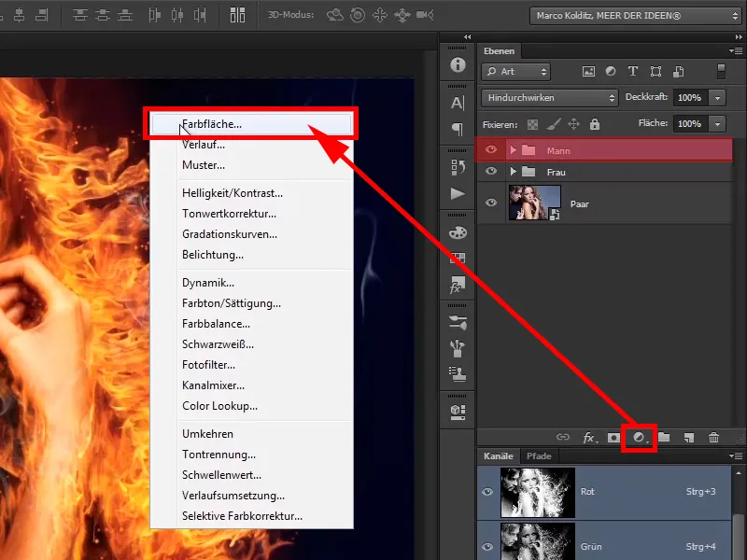This screenshot has height=560, width=747.
Task: Align right edges icon in options bar
Action: [x=42, y=15]
